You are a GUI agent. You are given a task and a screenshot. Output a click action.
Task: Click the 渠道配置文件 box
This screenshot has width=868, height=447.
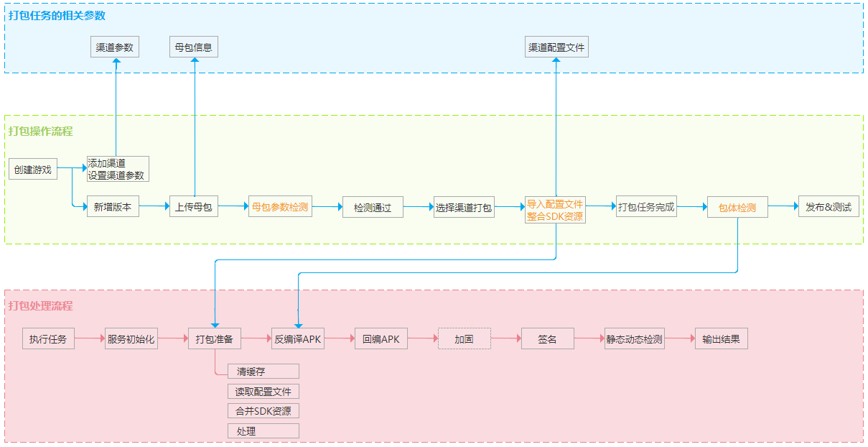pos(556,47)
